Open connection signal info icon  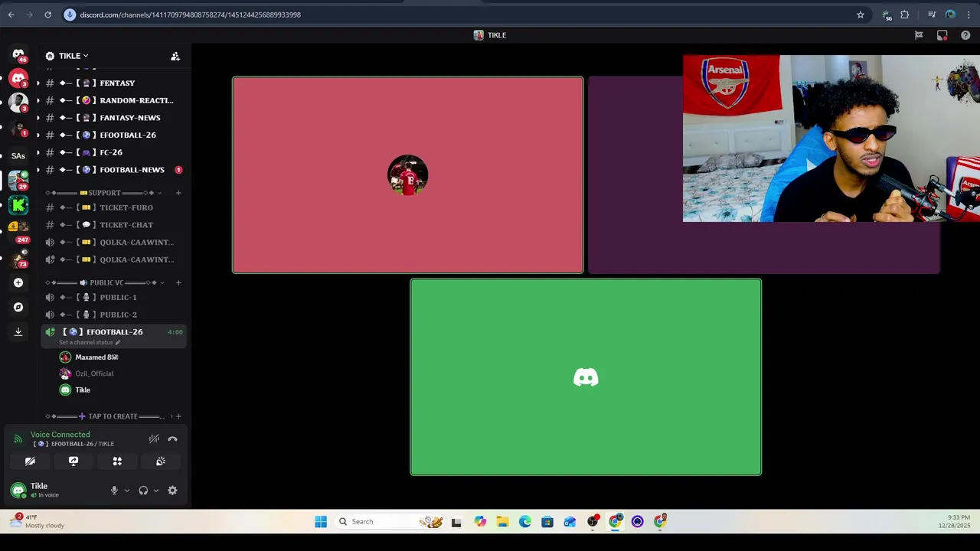pyautogui.click(x=18, y=439)
